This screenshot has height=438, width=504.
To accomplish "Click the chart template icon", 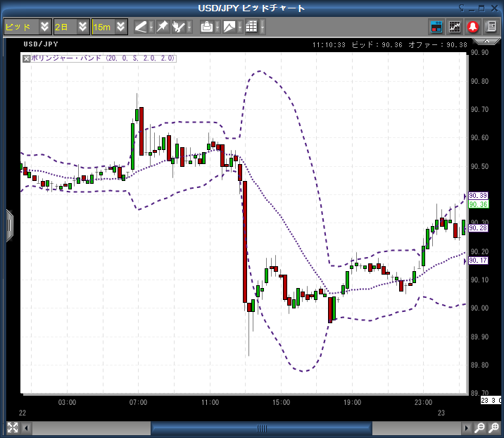I will pos(206,27).
